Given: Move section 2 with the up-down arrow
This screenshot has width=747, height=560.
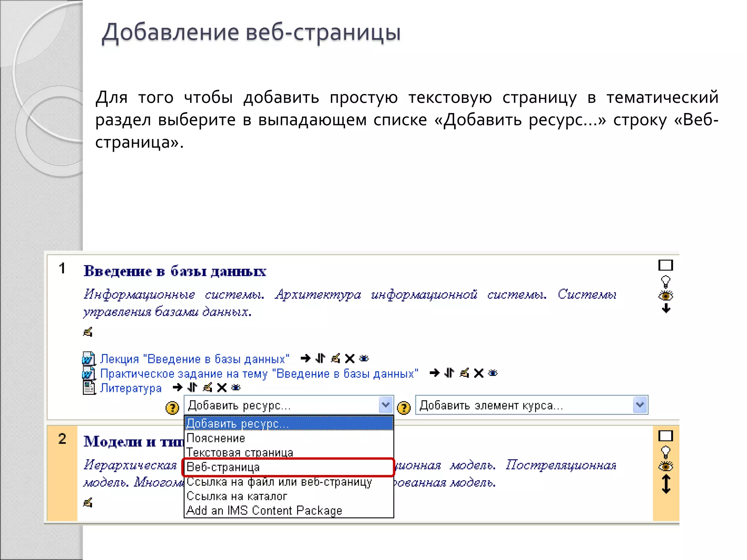Looking at the screenshot, I should (x=666, y=484).
